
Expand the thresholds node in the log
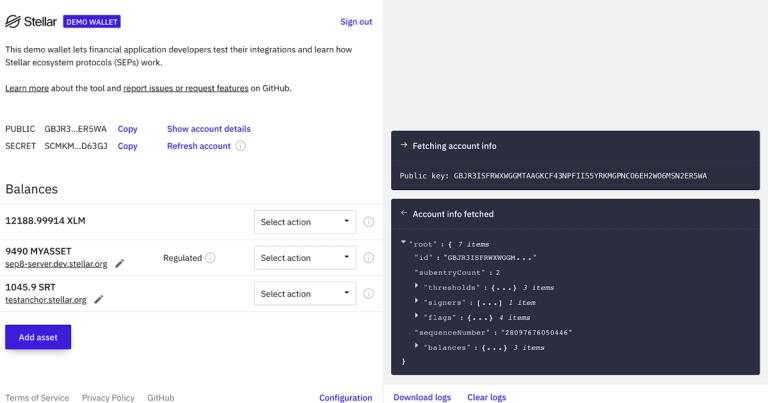click(417, 287)
